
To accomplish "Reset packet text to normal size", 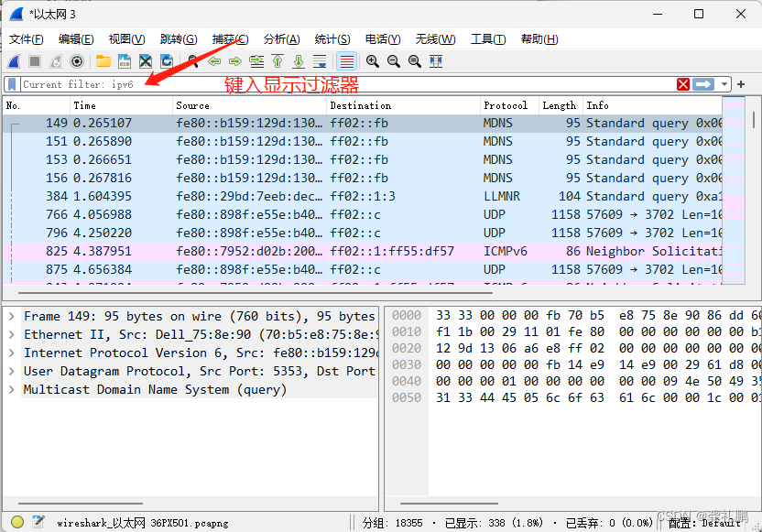I will [x=415, y=61].
